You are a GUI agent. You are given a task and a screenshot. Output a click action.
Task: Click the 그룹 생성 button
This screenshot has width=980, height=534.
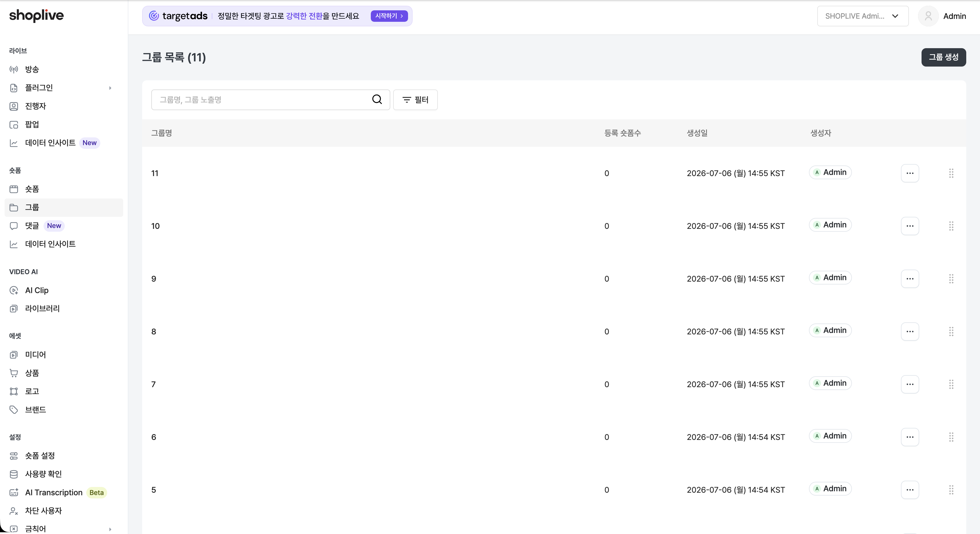coord(944,57)
